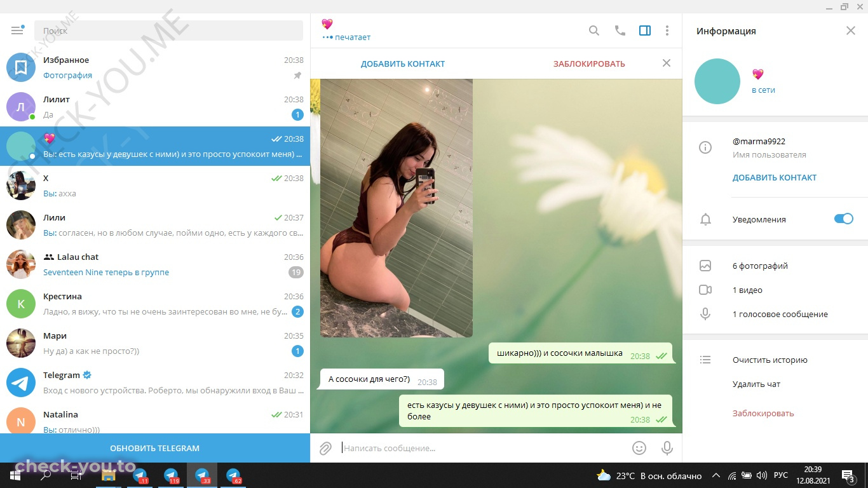Click ДОБАВИТЬ КОНТАКТ in the info panel
The image size is (868, 488).
click(x=775, y=177)
